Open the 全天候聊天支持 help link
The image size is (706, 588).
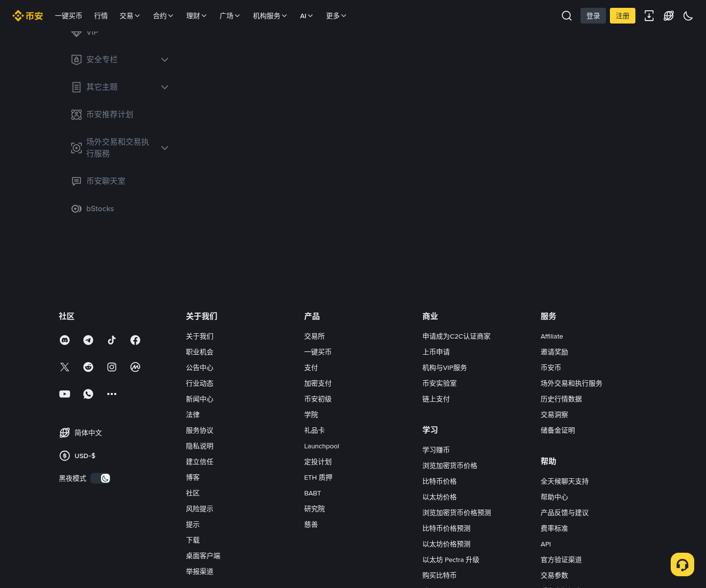tap(565, 481)
